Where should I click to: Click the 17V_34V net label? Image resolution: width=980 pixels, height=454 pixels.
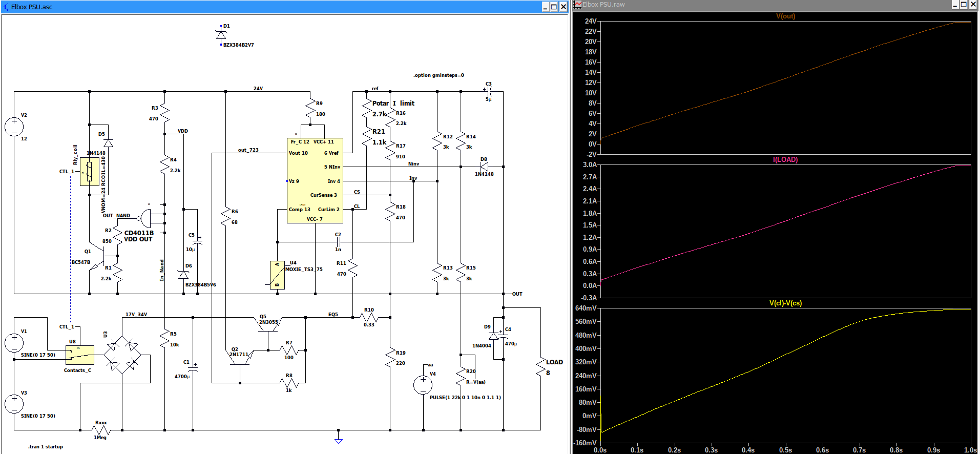(x=136, y=315)
